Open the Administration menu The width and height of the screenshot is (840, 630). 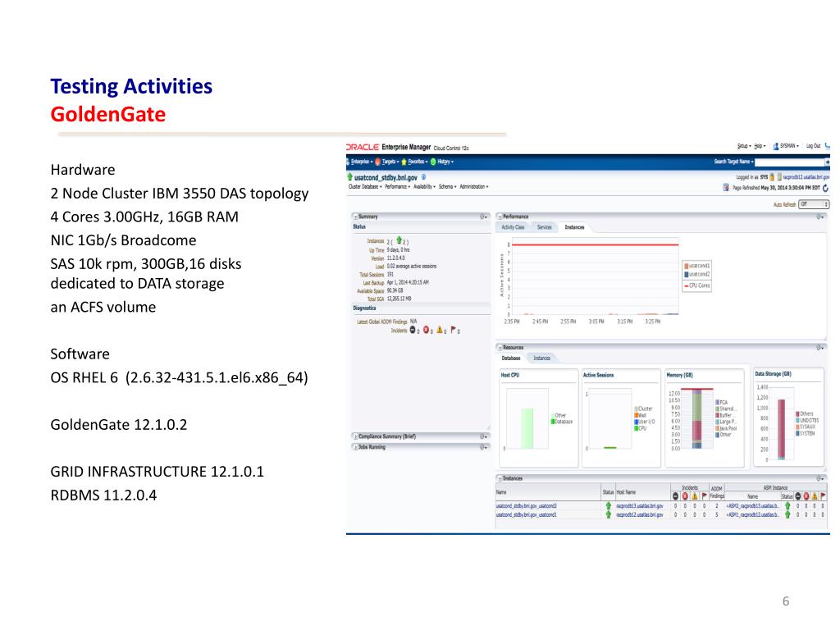474,187
